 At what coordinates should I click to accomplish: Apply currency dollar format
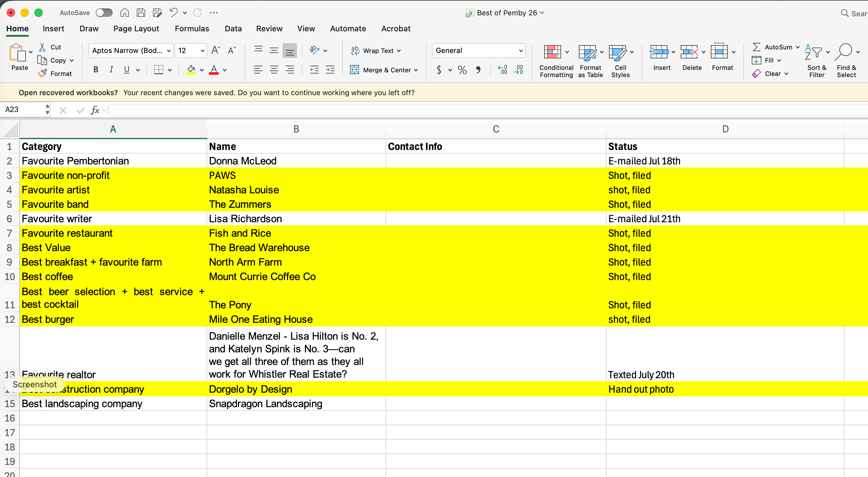439,70
